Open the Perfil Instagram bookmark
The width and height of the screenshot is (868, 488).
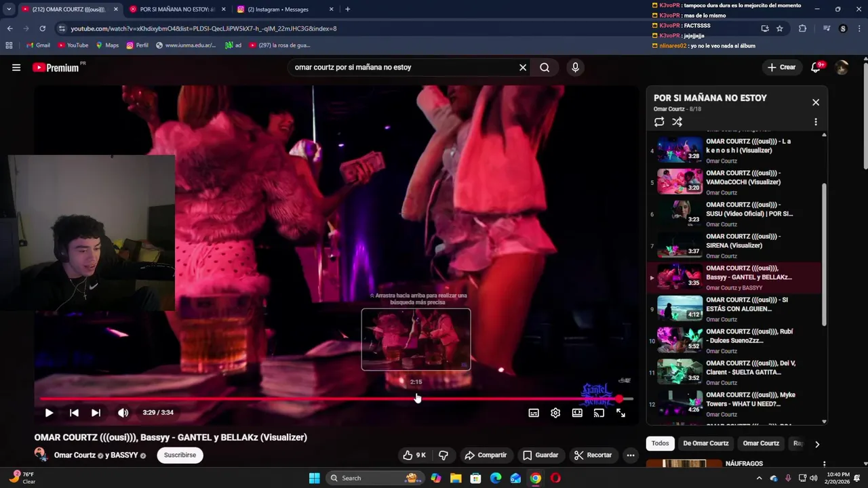pyautogui.click(x=137, y=45)
